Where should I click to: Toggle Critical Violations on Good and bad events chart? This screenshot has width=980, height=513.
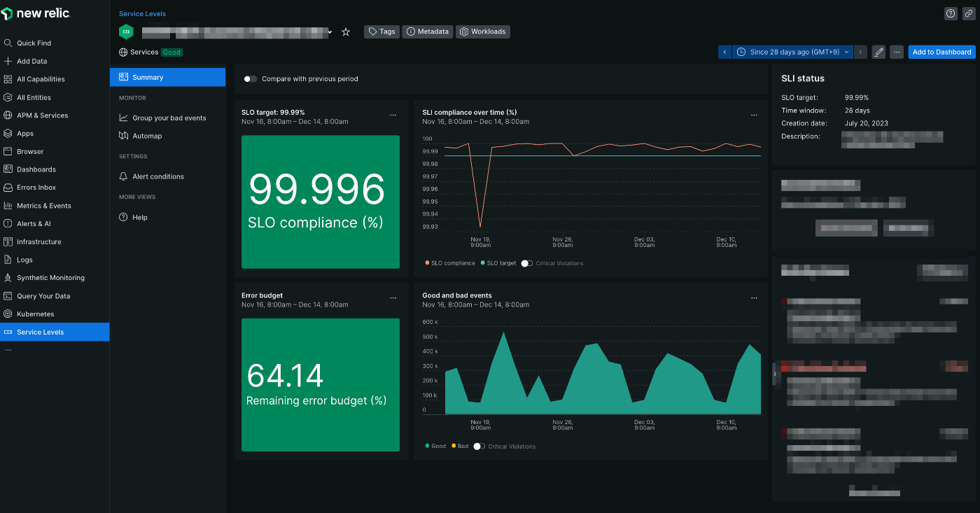tap(479, 446)
